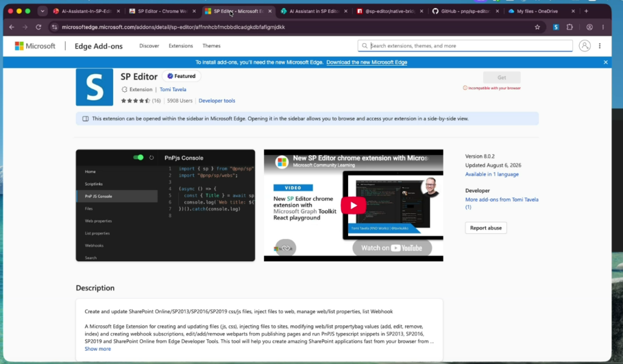Click the (16) ratings count
Viewport: 623px width, 364px height.
(x=156, y=101)
